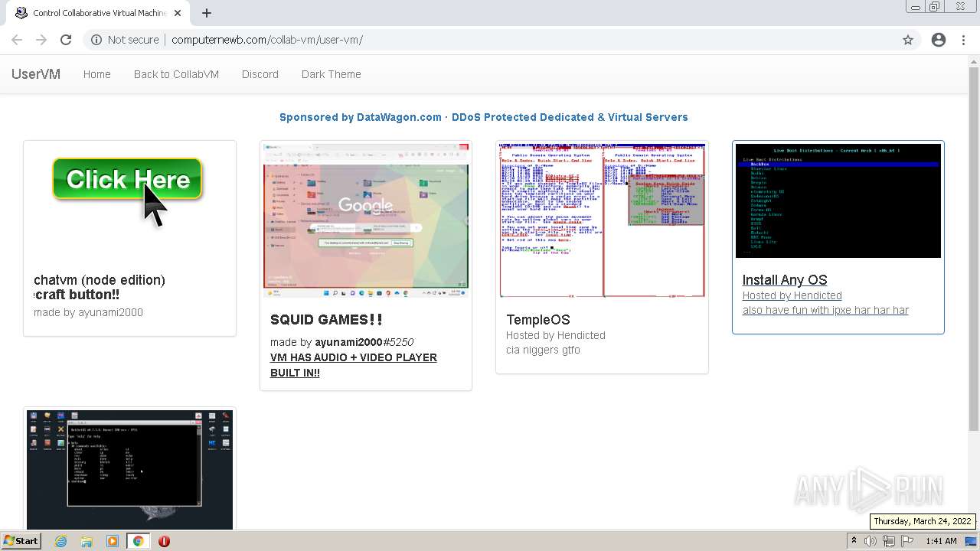The width and height of the screenshot is (980, 551).
Task: Open the TempleOS VM title
Action: (538, 320)
